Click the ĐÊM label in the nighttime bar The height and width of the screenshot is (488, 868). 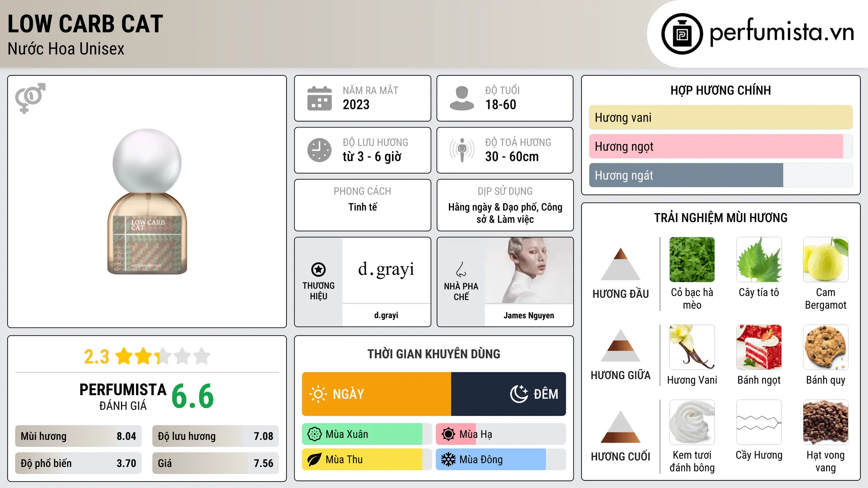pyautogui.click(x=546, y=394)
